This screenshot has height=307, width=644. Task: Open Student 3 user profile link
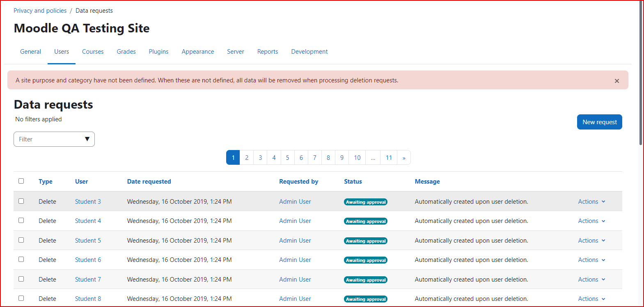click(88, 202)
